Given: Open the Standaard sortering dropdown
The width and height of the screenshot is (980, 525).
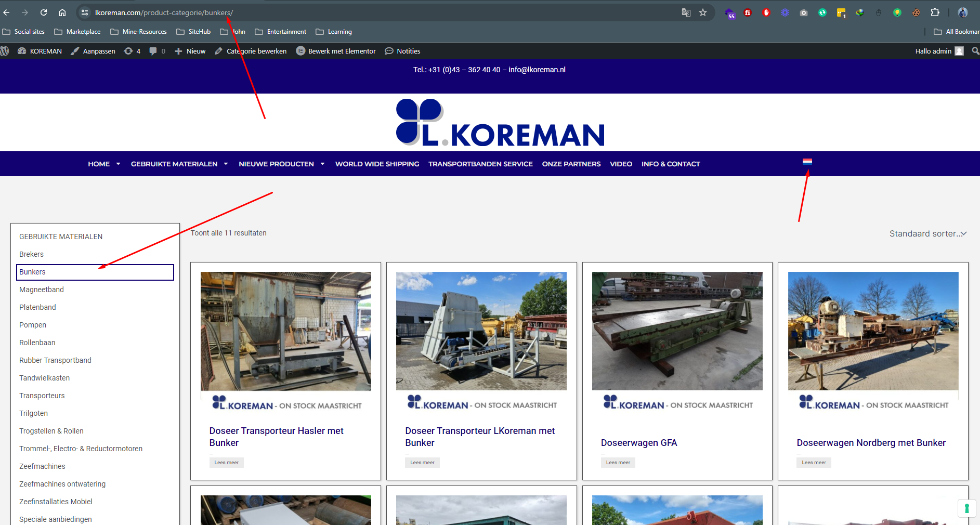Looking at the screenshot, I should coord(928,234).
